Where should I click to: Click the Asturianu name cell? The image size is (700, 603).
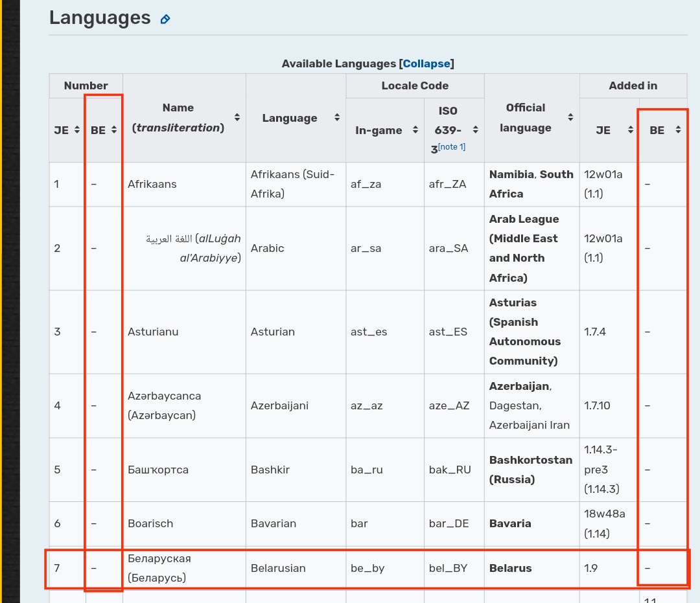pyautogui.click(x=153, y=332)
